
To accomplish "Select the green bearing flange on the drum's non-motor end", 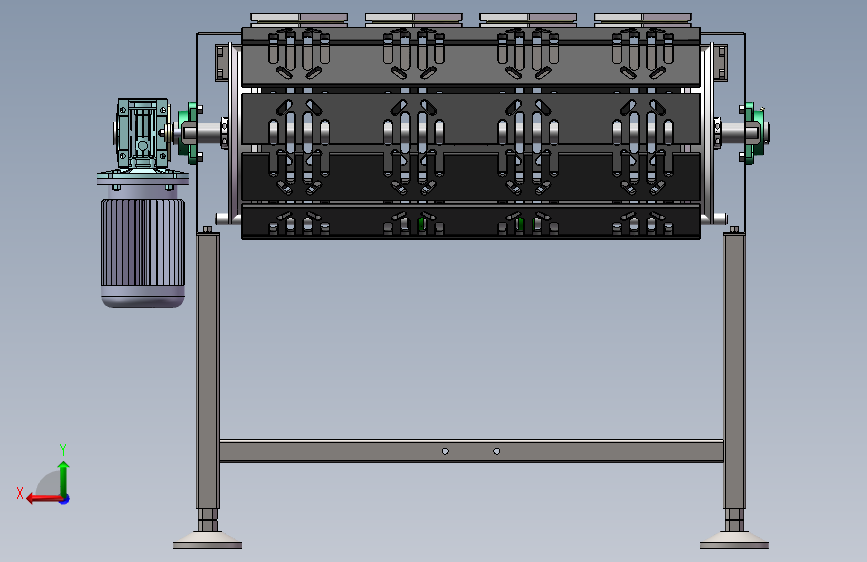I will 753,133.
